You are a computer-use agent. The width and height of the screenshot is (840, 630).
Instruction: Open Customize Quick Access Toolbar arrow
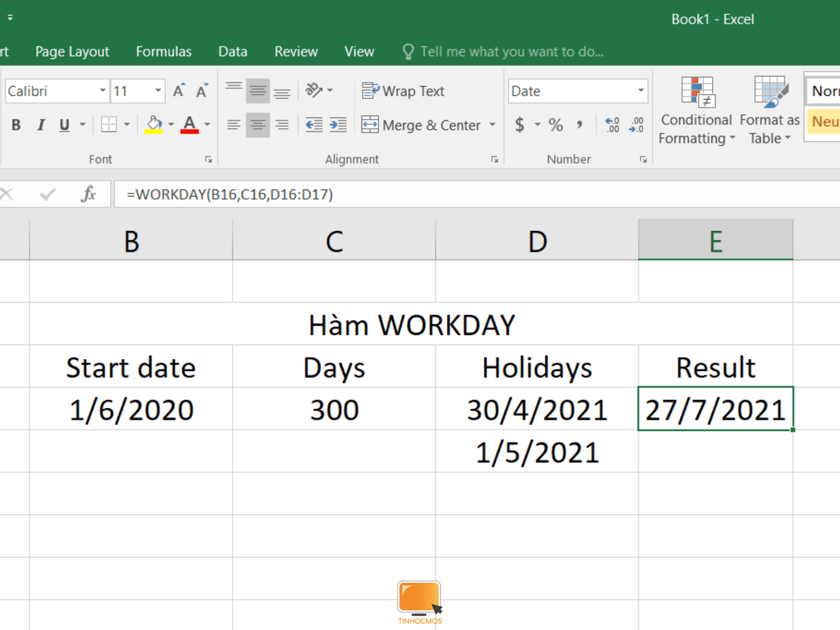[10, 18]
